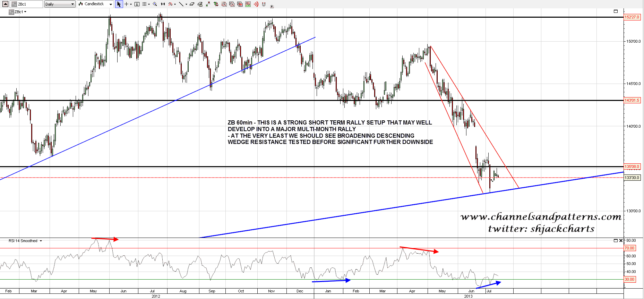Open the Candlestick chart type dropdown
The width and height of the screenshot is (644, 299).
[95, 4]
